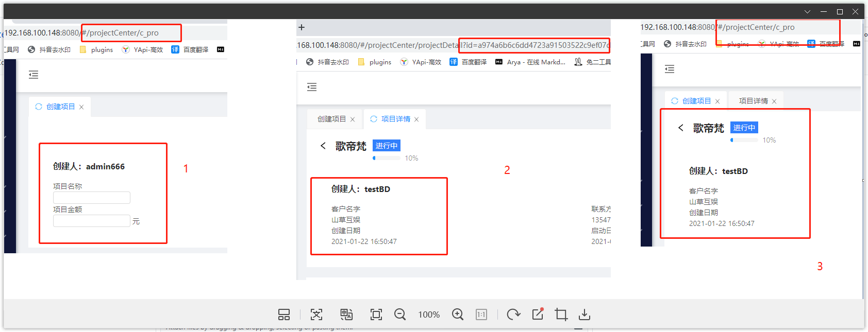Click projectDetail URL in middle address bar
This screenshot has width=868, height=332.
(x=454, y=45)
